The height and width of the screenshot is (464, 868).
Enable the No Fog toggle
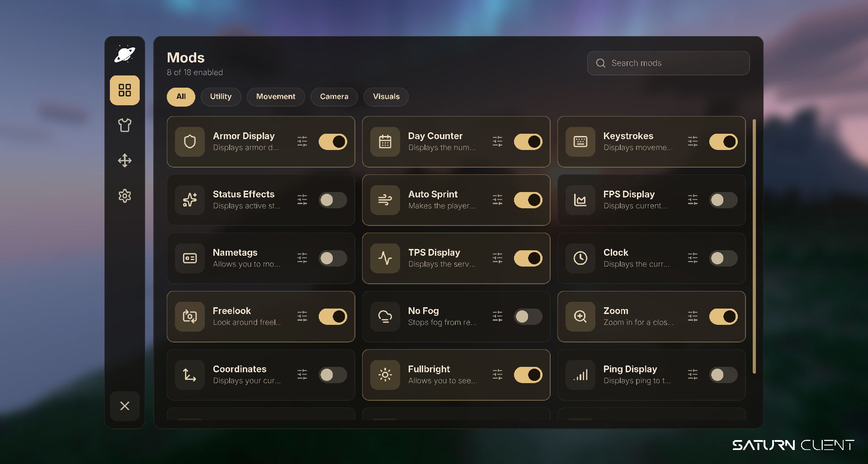[528, 317]
